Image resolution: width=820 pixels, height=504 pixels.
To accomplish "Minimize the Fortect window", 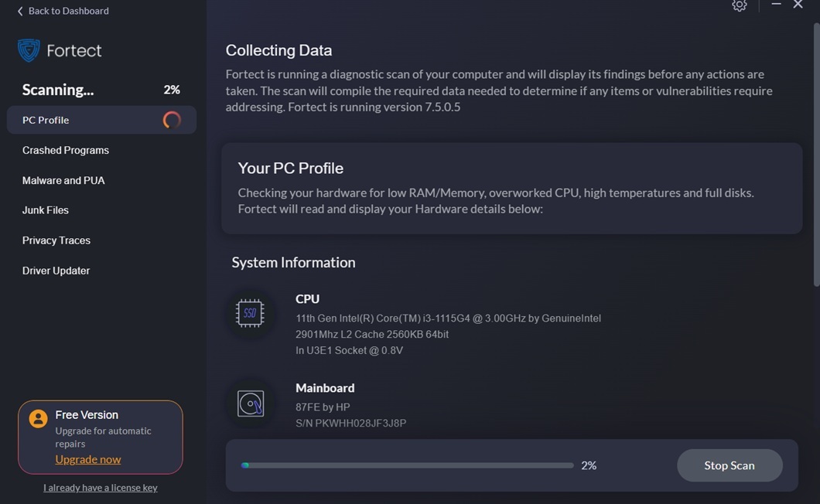I will pyautogui.click(x=776, y=4).
